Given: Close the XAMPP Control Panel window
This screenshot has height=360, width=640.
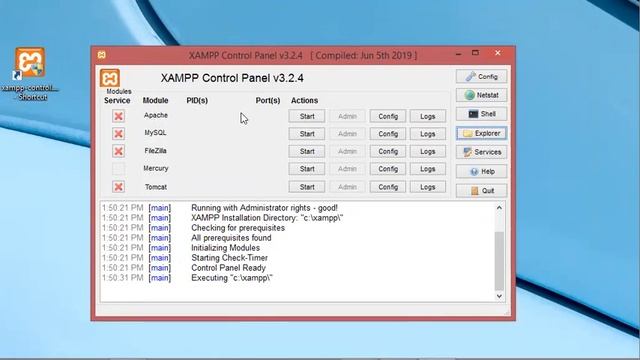Looking at the screenshot, I should [x=498, y=53].
